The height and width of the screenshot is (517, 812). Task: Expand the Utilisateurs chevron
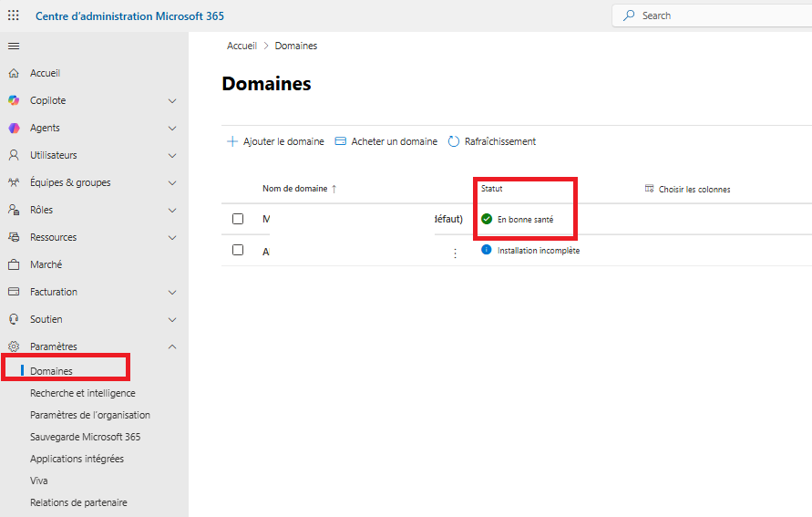click(172, 155)
